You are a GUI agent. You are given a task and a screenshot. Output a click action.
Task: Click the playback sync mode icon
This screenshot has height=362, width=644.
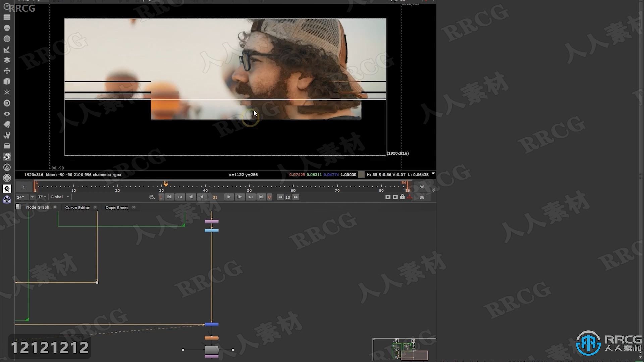tap(152, 197)
